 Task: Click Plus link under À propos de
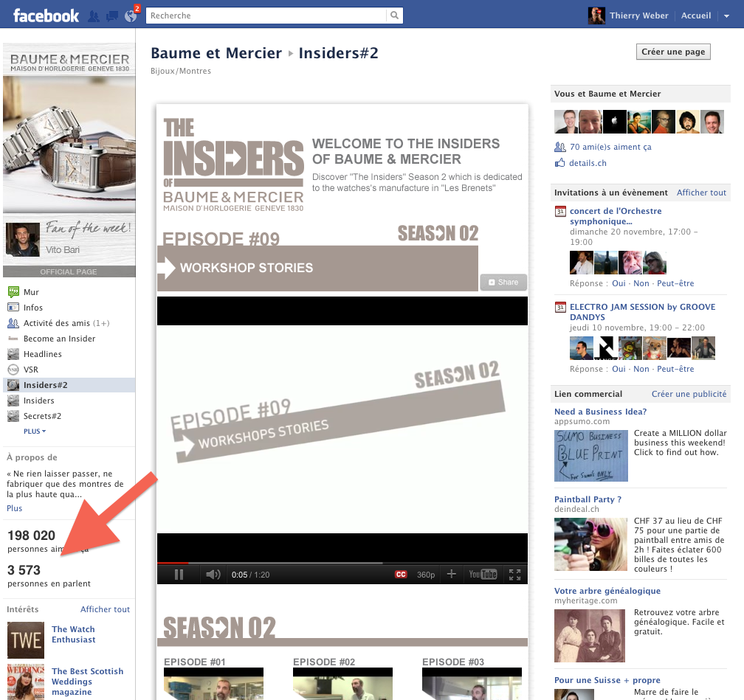pyautogui.click(x=14, y=508)
